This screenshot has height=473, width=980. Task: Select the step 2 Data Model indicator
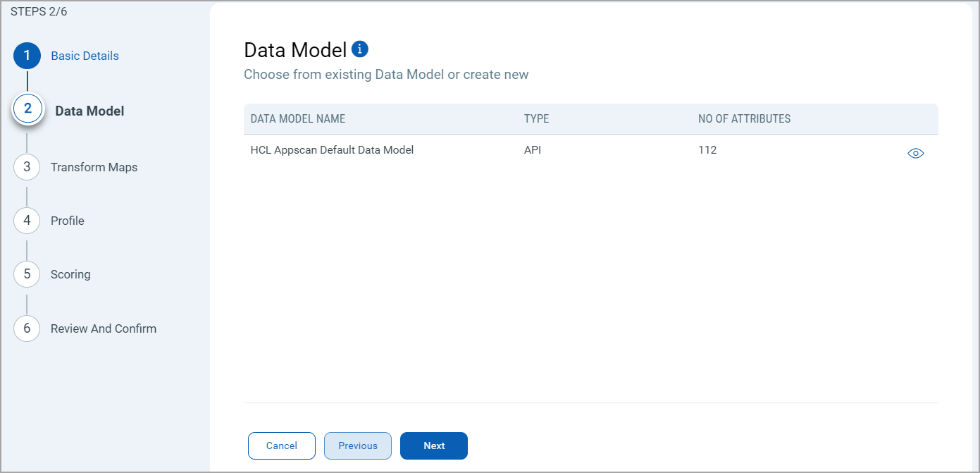coord(28,108)
